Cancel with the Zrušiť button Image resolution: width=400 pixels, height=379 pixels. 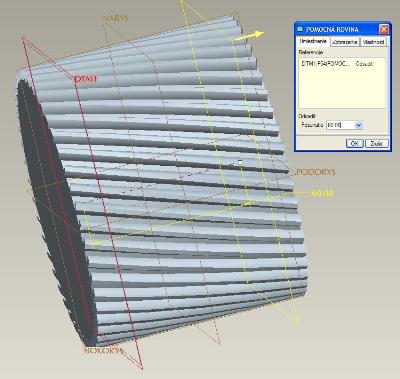click(x=377, y=143)
